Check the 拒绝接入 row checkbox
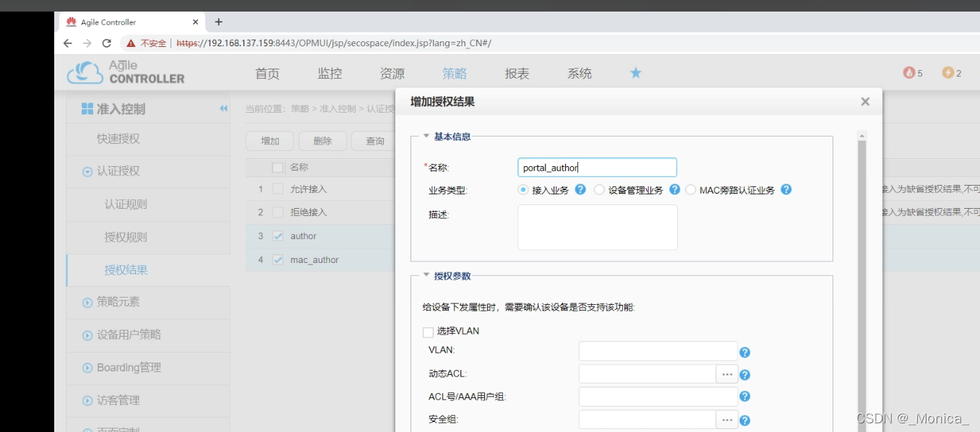 click(278, 212)
